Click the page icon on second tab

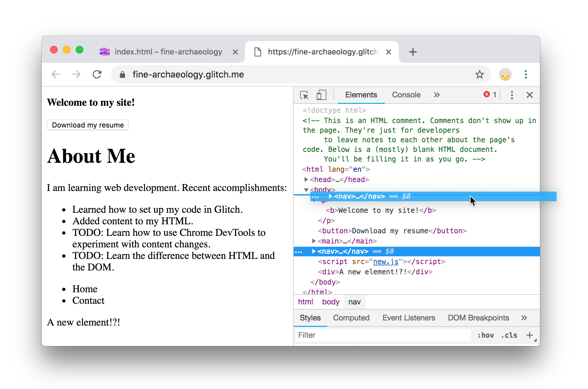click(x=257, y=52)
